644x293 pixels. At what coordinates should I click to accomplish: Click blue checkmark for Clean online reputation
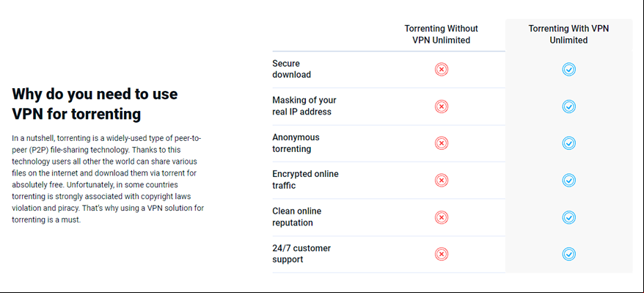(x=569, y=217)
